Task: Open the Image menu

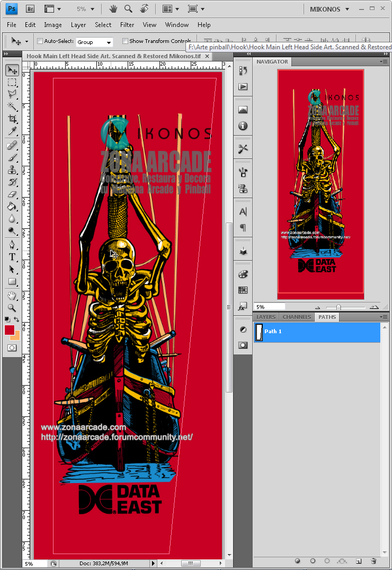Action: 53,25
